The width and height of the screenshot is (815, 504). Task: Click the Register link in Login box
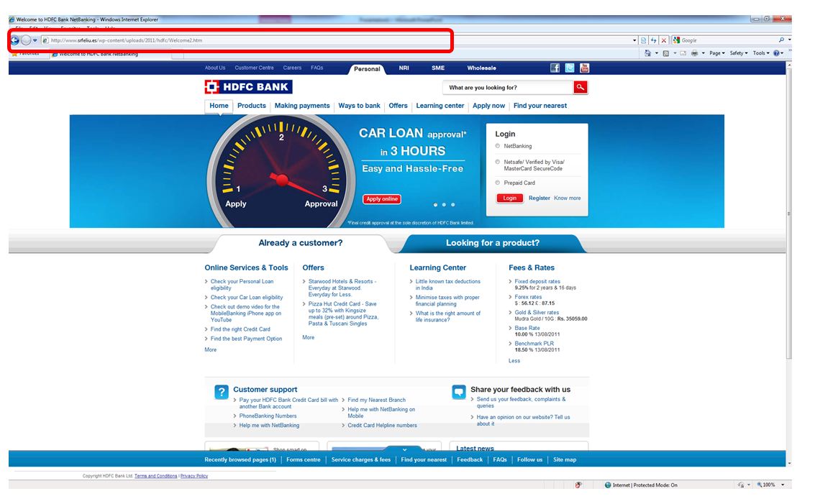click(539, 198)
